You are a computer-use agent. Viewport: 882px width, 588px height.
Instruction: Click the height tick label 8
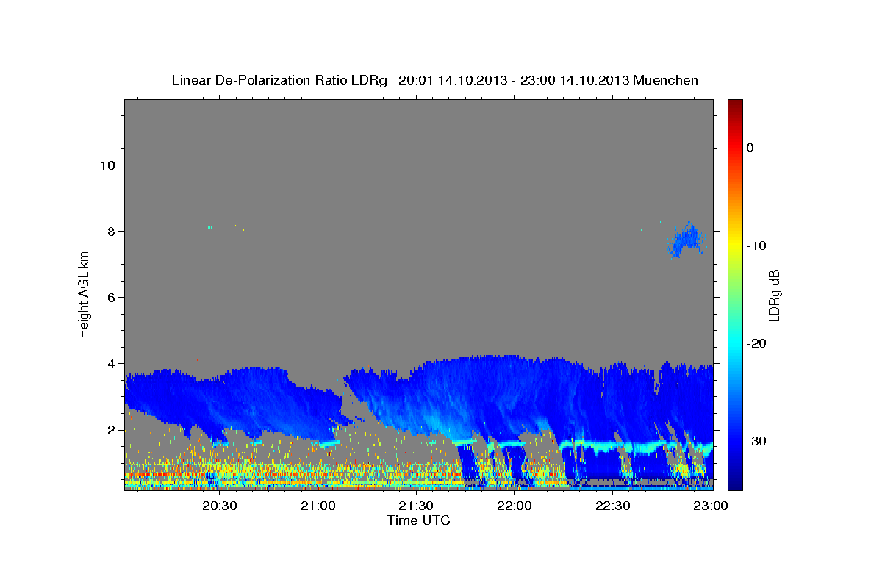(110, 231)
